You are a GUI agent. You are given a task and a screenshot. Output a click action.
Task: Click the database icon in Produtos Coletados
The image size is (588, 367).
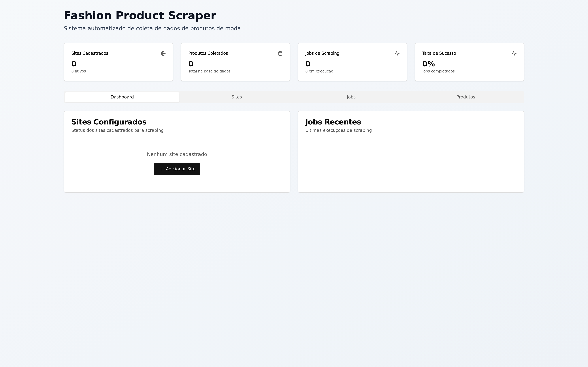click(280, 53)
